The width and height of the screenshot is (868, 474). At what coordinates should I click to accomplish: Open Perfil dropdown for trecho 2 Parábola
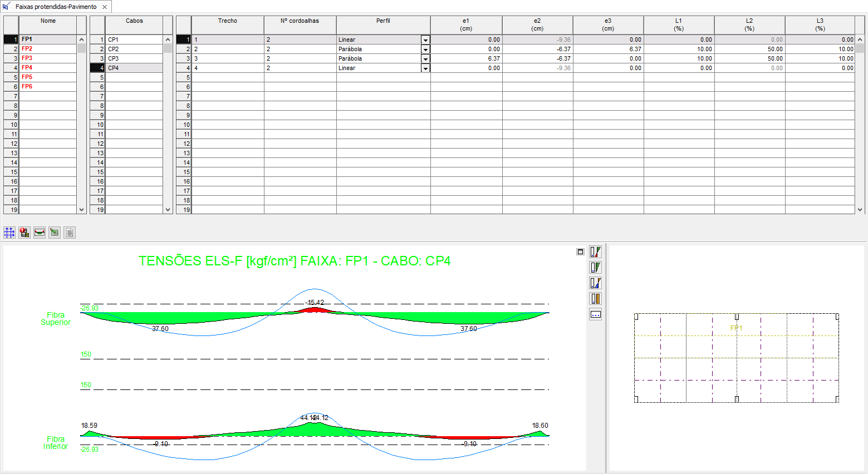click(425, 50)
